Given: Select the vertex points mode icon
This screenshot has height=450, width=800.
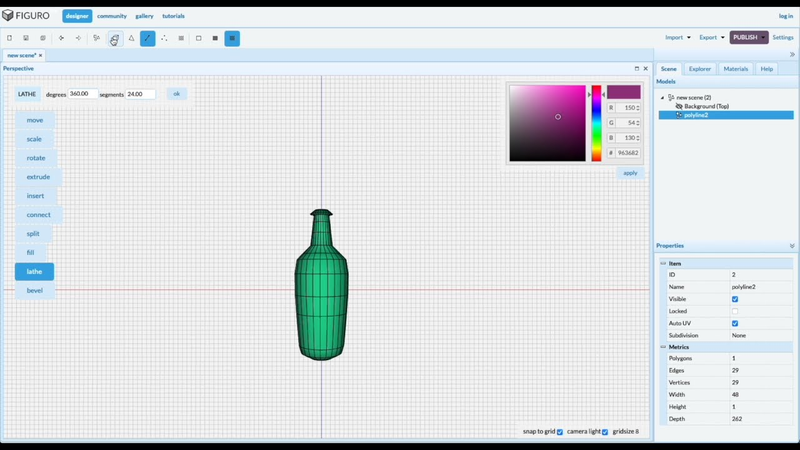Looking at the screenshot, I should tap(164, 38).
